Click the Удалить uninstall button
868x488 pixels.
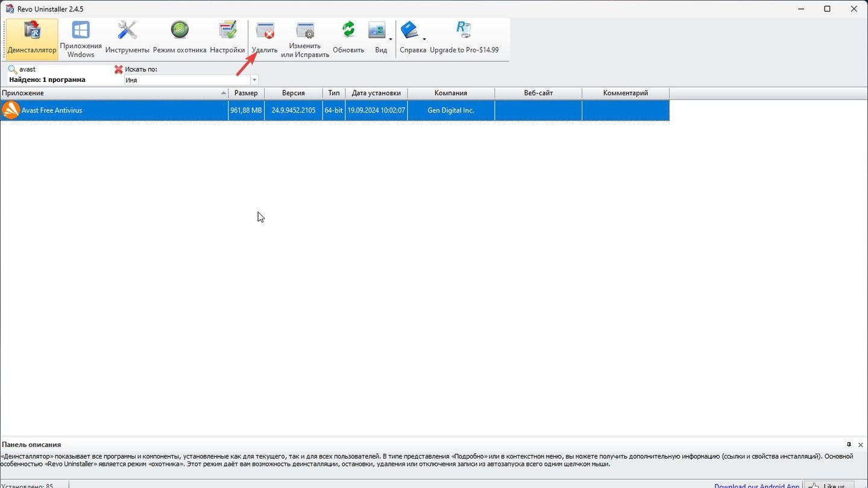265,39
